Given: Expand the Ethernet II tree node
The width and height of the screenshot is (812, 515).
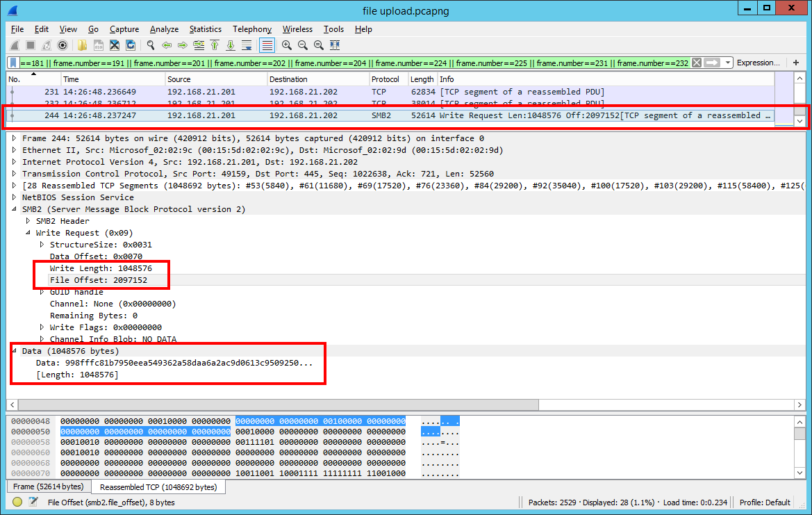Looking at the screenshot, I should pos(14,150).
